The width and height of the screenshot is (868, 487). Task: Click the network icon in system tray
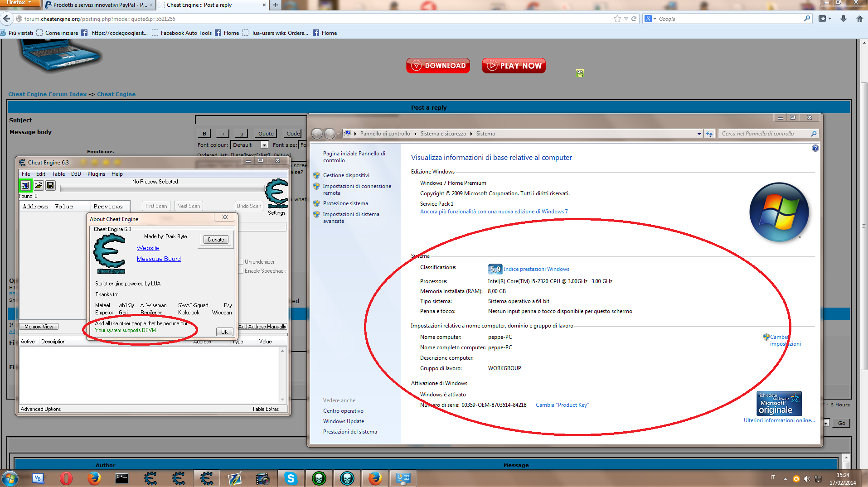(818, 478)
